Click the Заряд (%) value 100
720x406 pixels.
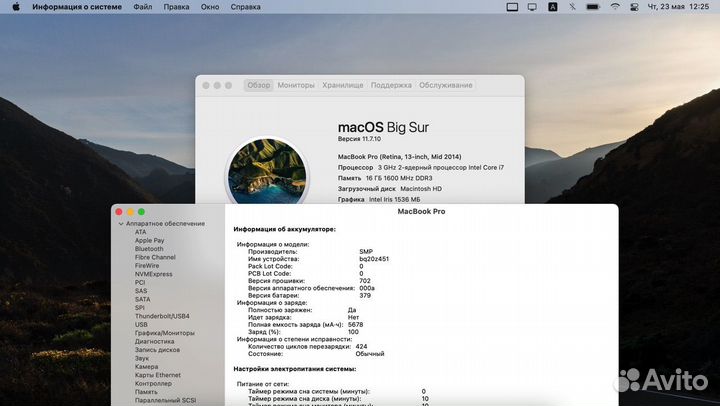[x=353, y=332]
